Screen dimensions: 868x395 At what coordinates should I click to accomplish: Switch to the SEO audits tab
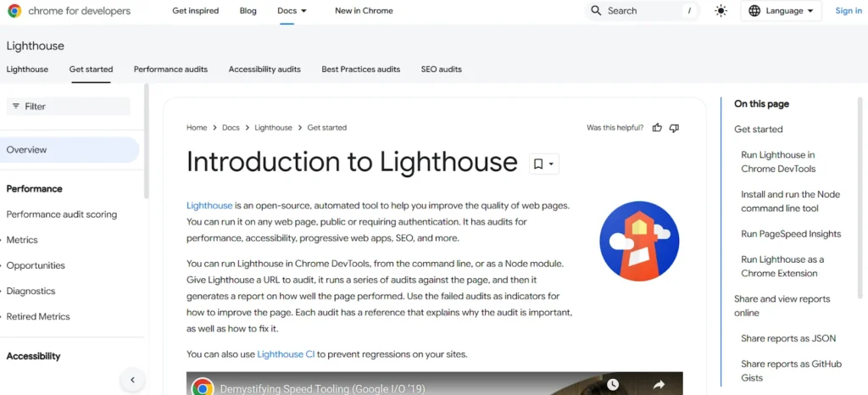pyautogui.click(x=441, y=70)
